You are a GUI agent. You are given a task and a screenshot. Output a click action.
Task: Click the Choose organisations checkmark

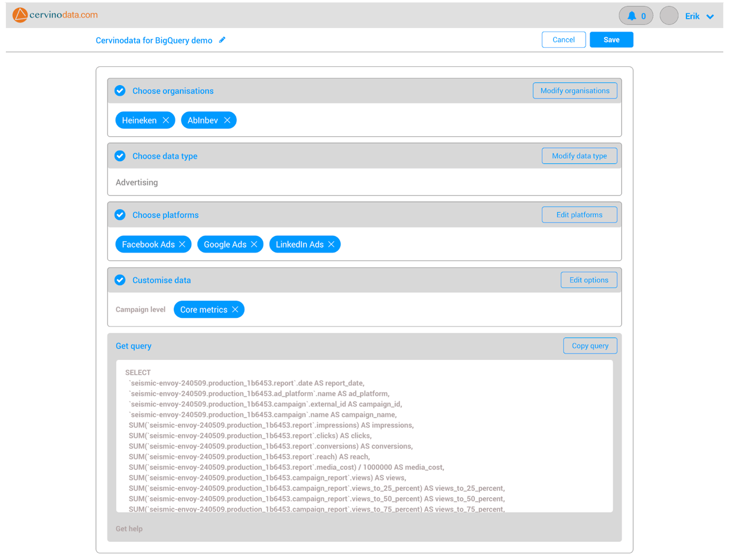pos(120,91)
